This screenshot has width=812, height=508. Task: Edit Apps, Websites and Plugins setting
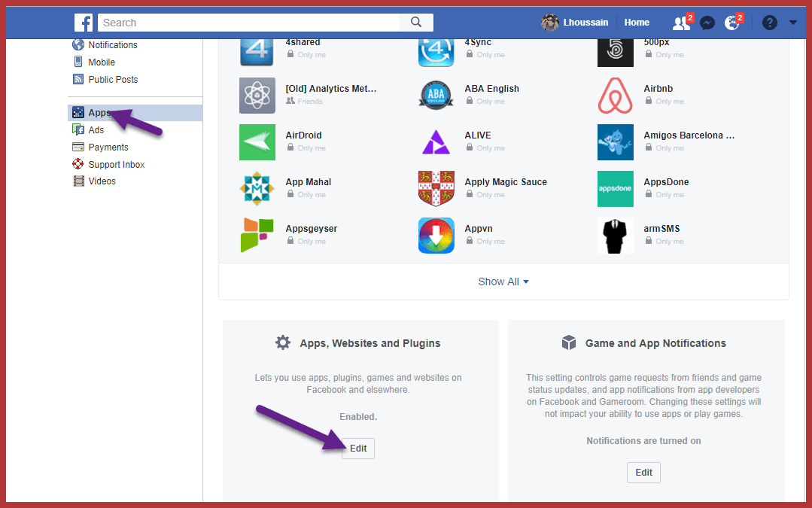coord(358,449)
